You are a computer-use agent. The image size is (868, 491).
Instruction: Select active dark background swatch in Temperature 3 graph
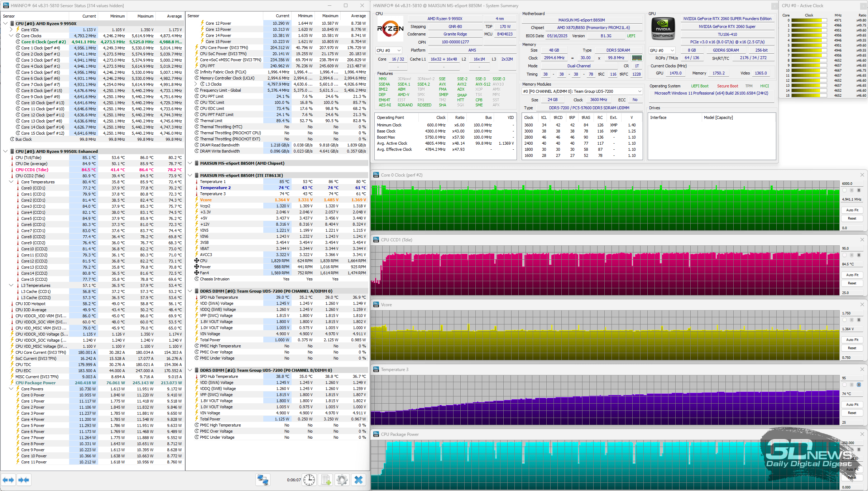[x=859, y=385]
